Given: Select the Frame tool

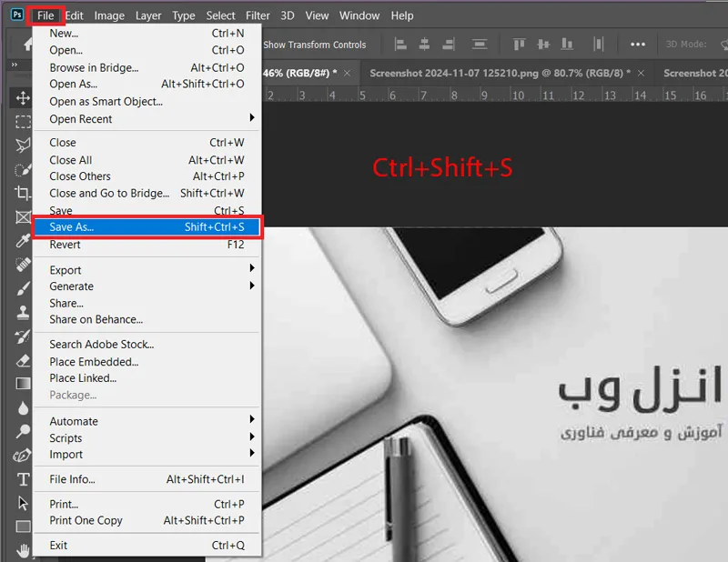Looking at the screenshot, I should point(23,217).
